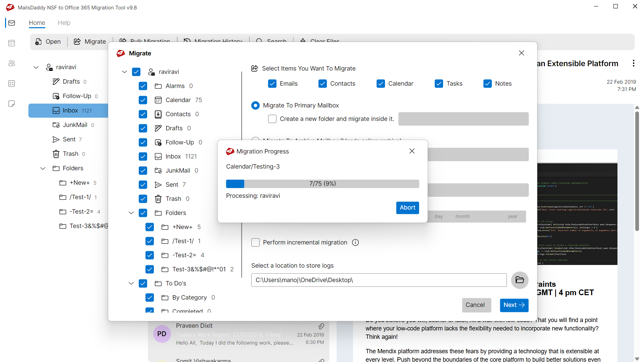Collapse raviravi node in main sidebar
The width and height of the screenshot is (644, 362).
pyautogui.click(x=36, y=67)
